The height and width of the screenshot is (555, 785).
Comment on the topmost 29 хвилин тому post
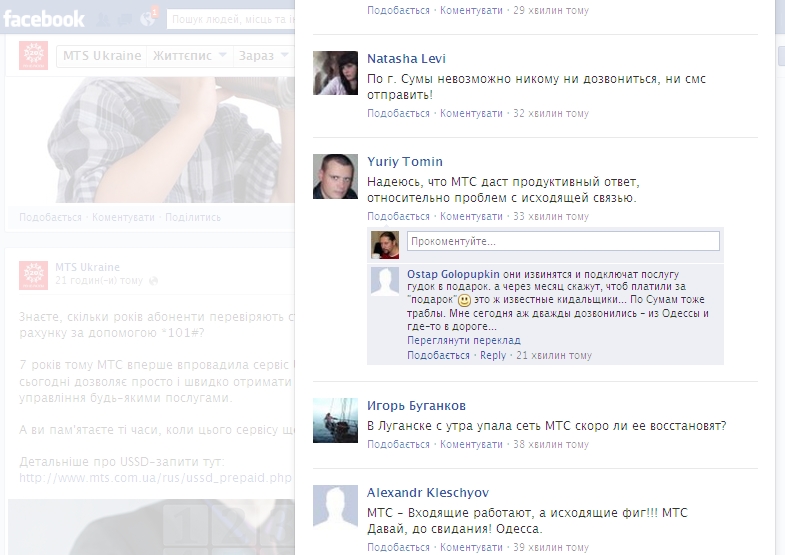[x=471, y=11]
